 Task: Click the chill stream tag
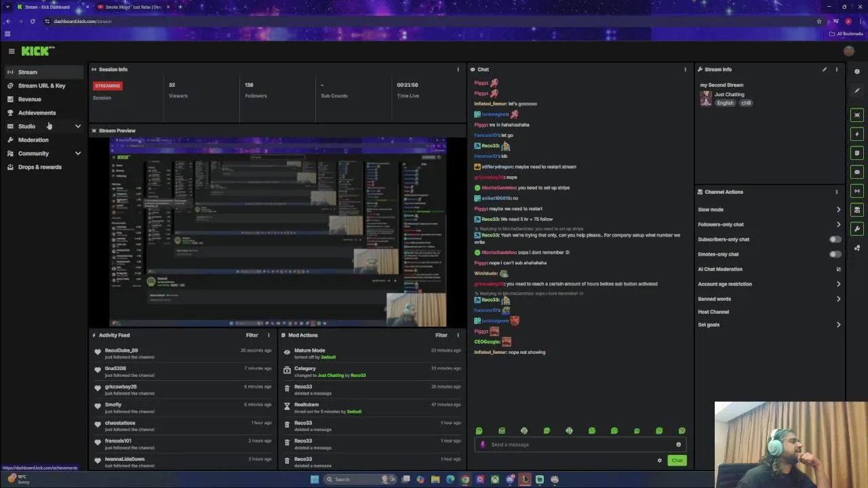(746, 103)
